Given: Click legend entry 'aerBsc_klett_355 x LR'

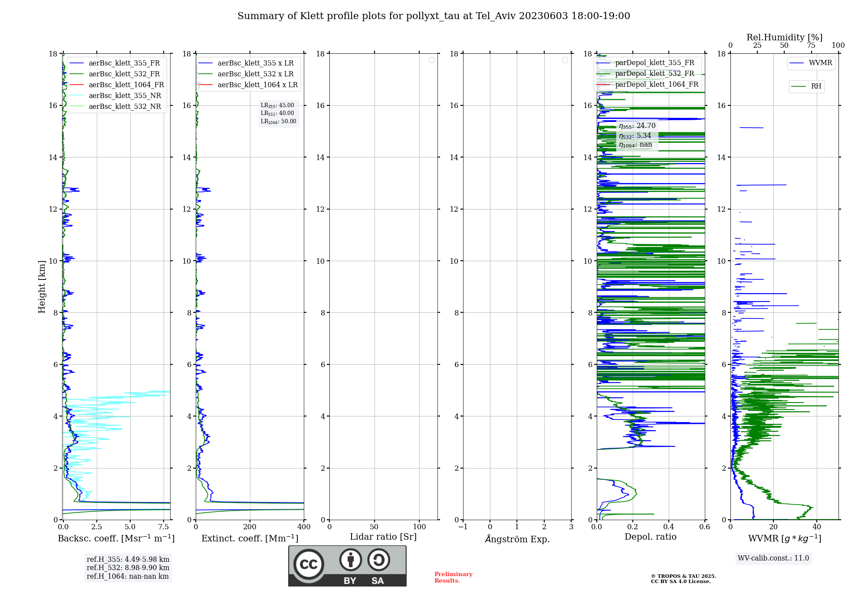Looking at the screenshot, I should point(247,63).
